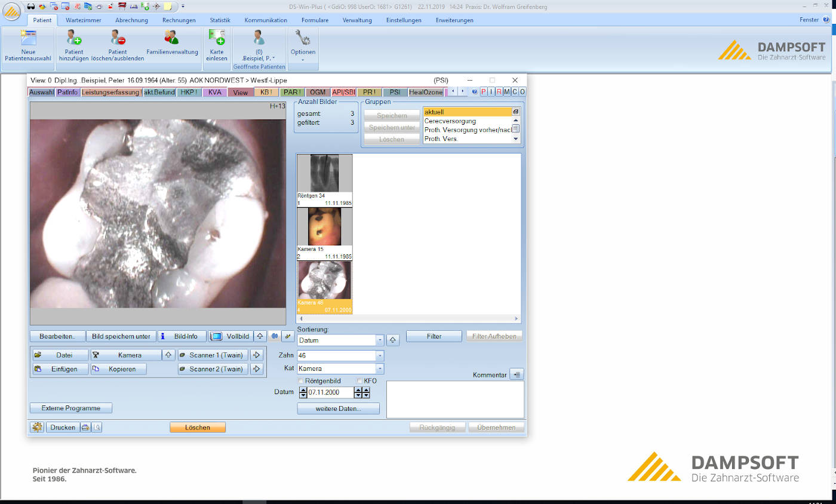Open Neue Patientenauswahl in the ribbon
Image resolution: width=836 pixels, height=504 pixels.
click(28, 46)
